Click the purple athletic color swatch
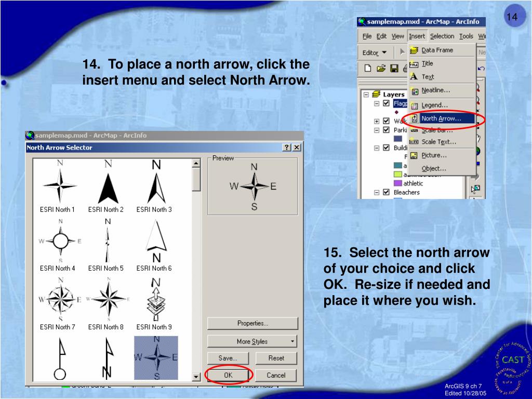 click(398, 183)
